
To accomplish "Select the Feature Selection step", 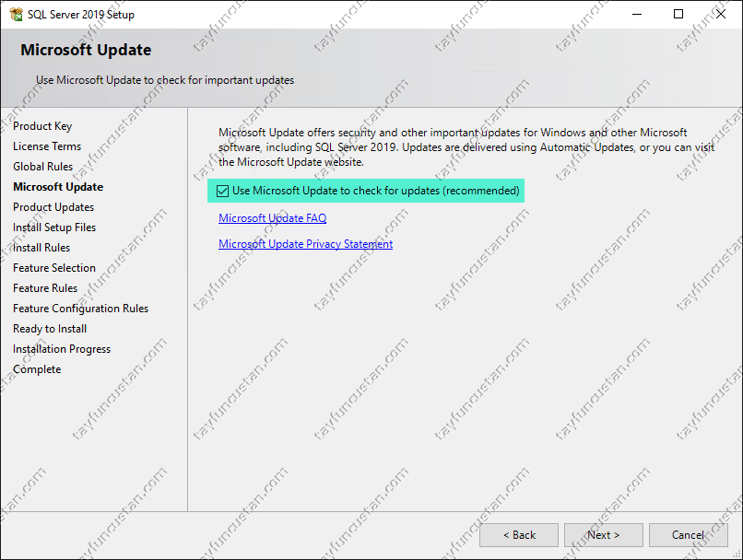I will pyautogui.click(x=54, y=268).
